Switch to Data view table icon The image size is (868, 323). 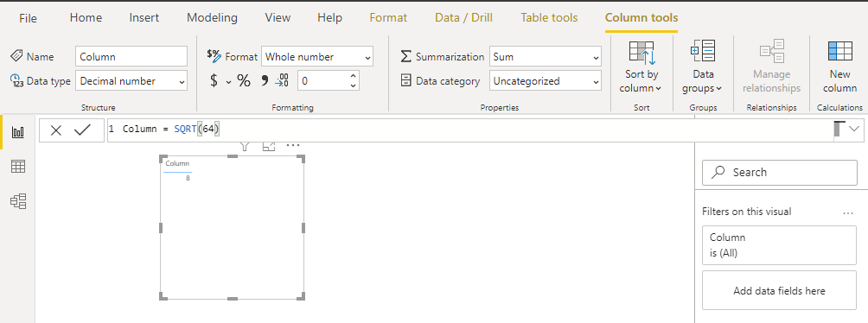[x=18, y=167]
